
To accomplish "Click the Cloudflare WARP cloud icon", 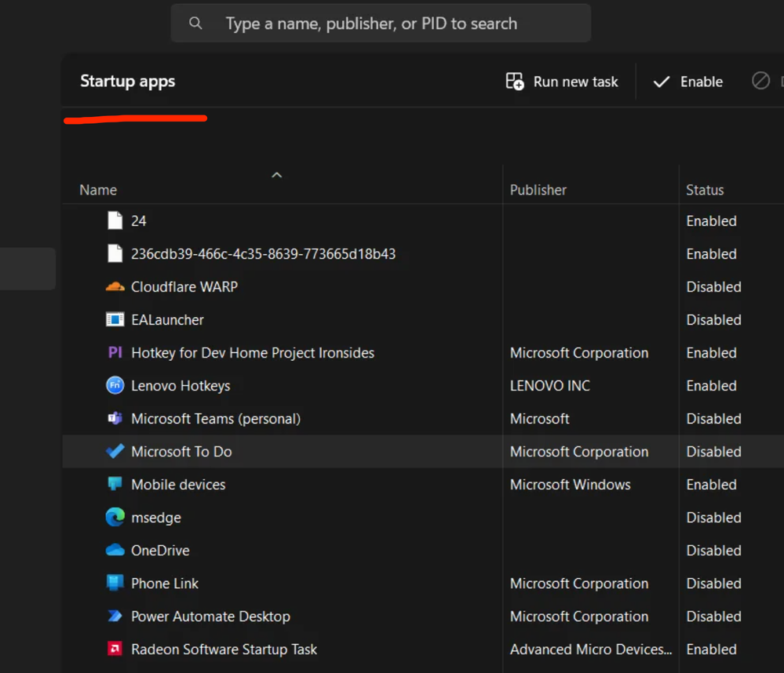I will (x=115, y=286).
